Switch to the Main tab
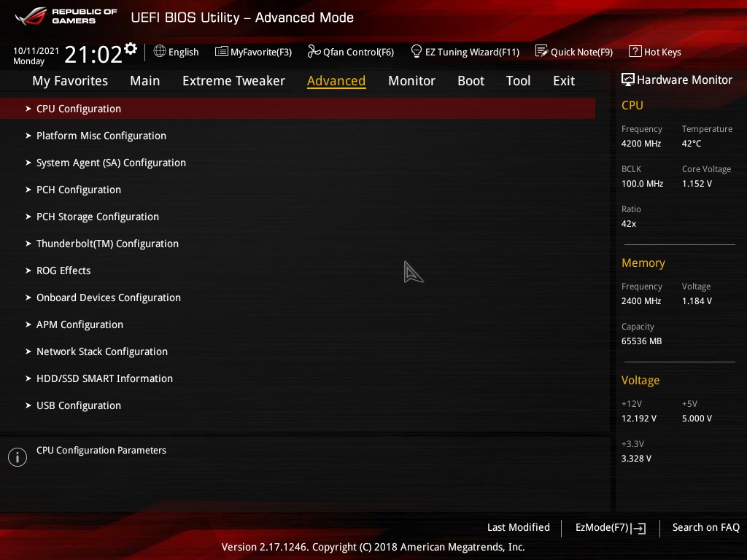747x560 pixels. [145, 81]
